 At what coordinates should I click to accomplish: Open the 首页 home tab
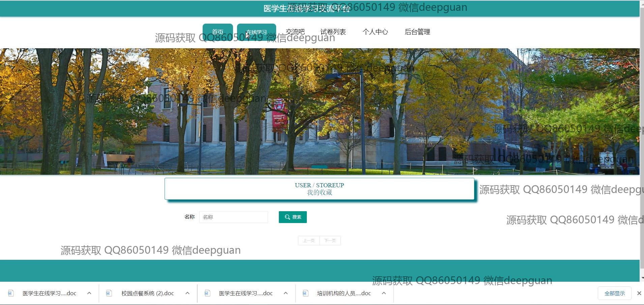coord(217,32)
